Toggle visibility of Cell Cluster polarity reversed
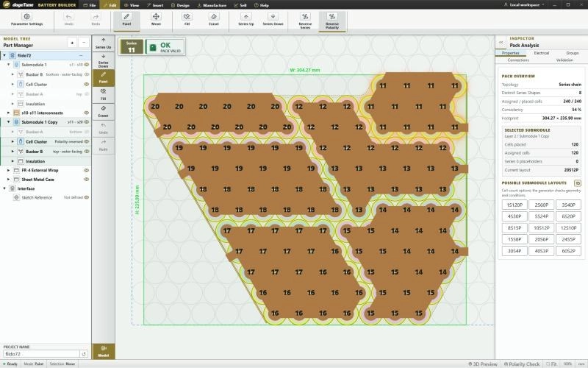The image size is (588, 368). coord(87,141)
